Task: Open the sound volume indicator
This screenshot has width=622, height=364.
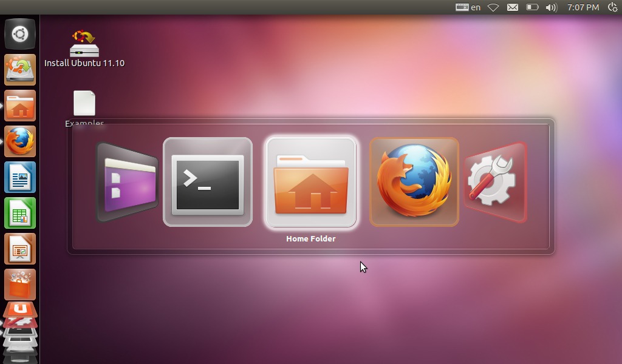Action: [x=552, y=7]
